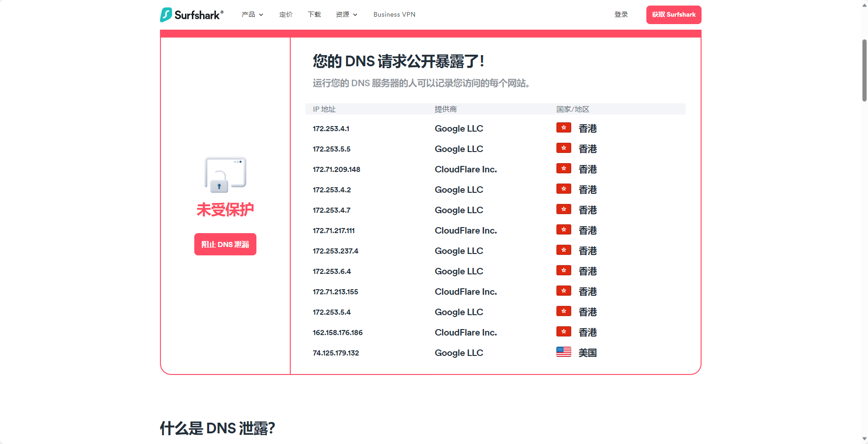868x444 pixels.
Task: Click the 您的 DNS 请求公开暴露了 heading
Action: click(398, 62)
